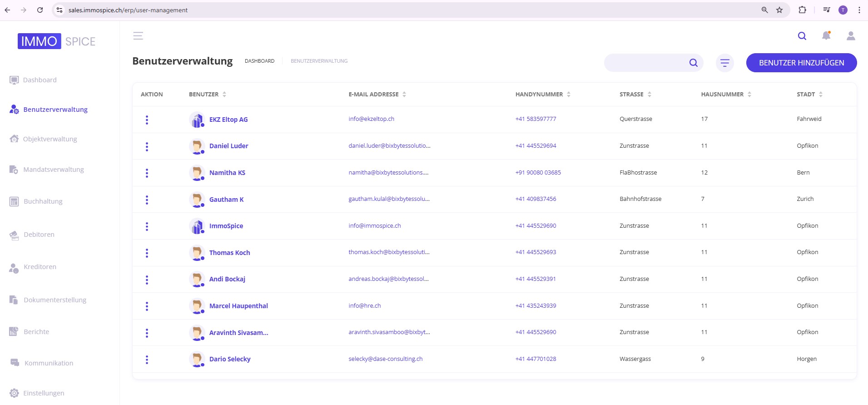
Task: Click the filter icon beside search field
Action: pyautogui.click(x=724, y=63)
